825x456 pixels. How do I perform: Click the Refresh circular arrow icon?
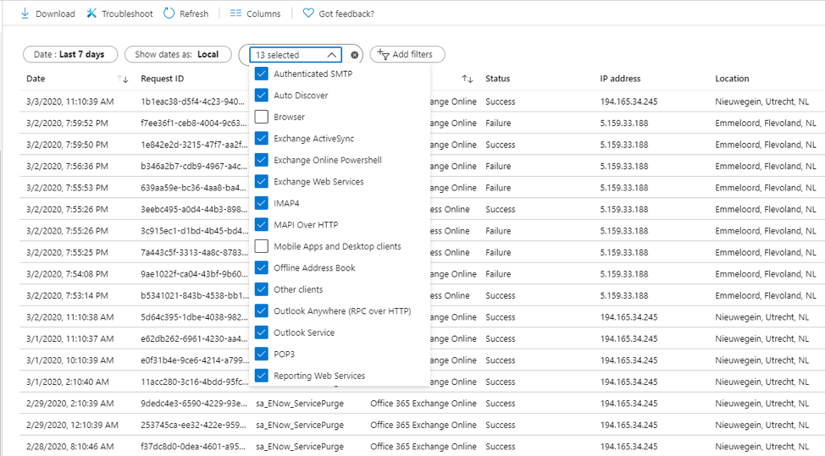point(169,13)
